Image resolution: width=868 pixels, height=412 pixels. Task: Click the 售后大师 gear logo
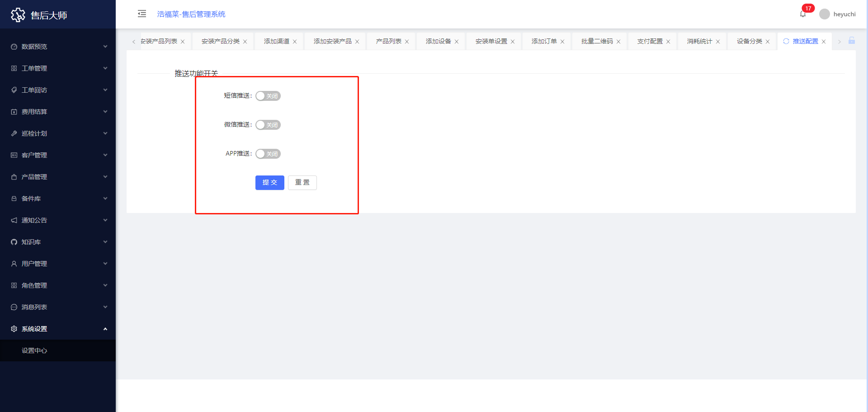coord(18,15)
